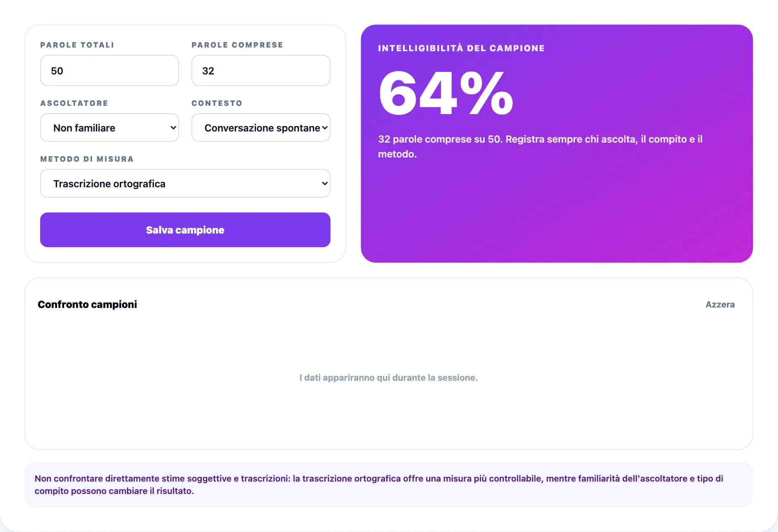Open the Non familiare listener dropdown

(110, 128)
